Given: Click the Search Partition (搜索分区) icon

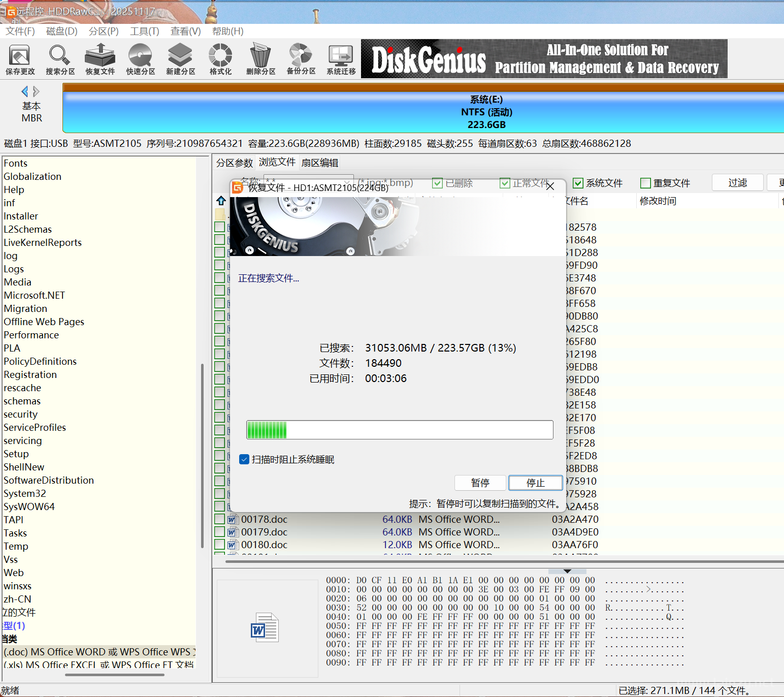Looking at the screenshot, I should click(60, 59).
